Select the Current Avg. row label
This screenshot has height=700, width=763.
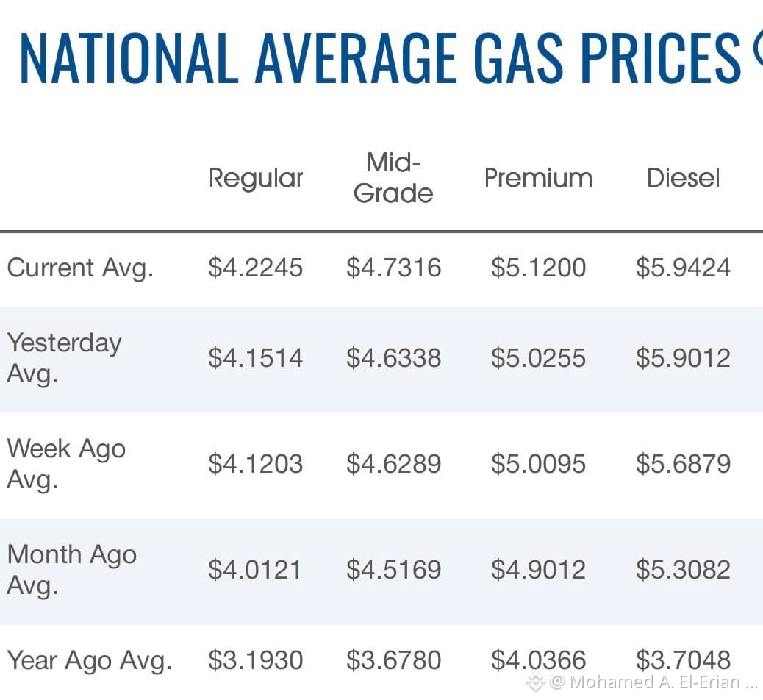pos(80,268)
